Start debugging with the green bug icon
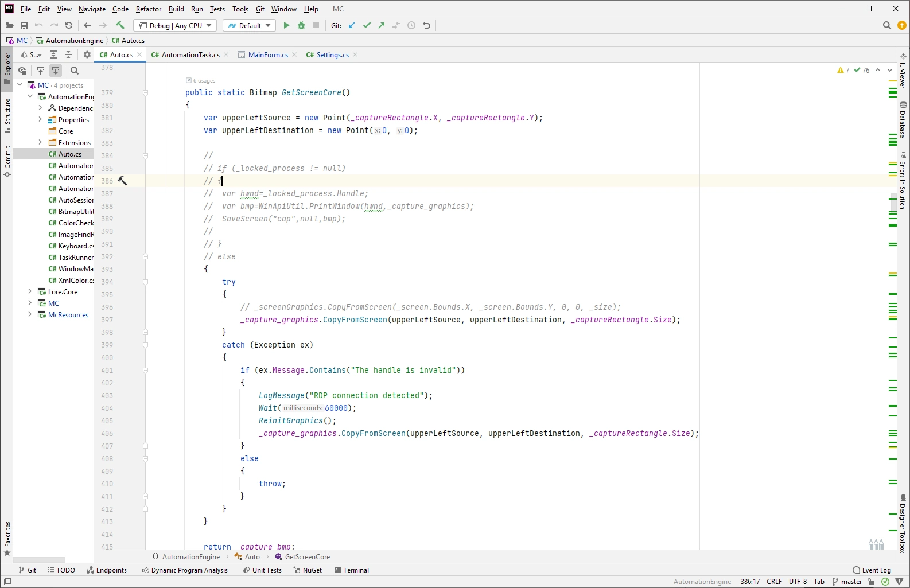Screen dimensions: 910x588 [301, 25]
